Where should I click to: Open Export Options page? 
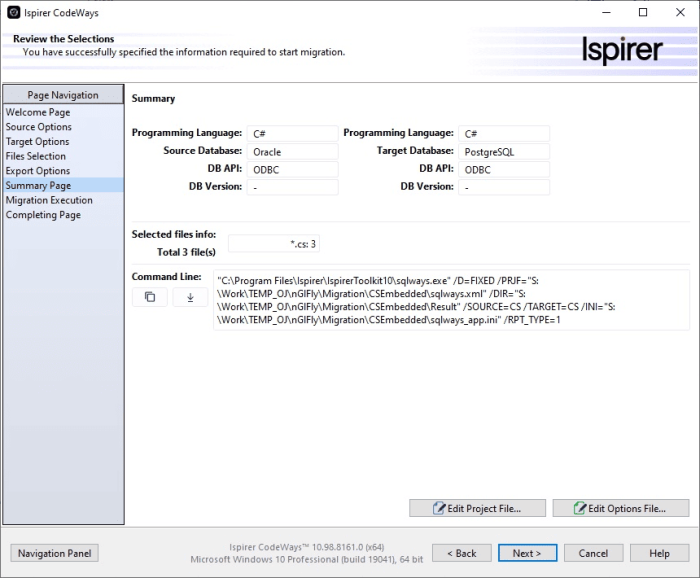[x=38, y=171]
